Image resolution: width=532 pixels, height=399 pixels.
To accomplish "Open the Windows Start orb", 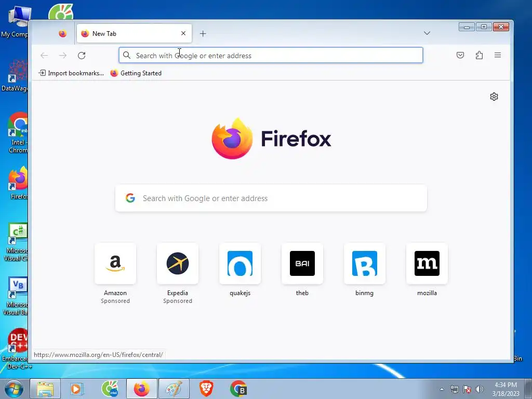I will coord(14,389).
